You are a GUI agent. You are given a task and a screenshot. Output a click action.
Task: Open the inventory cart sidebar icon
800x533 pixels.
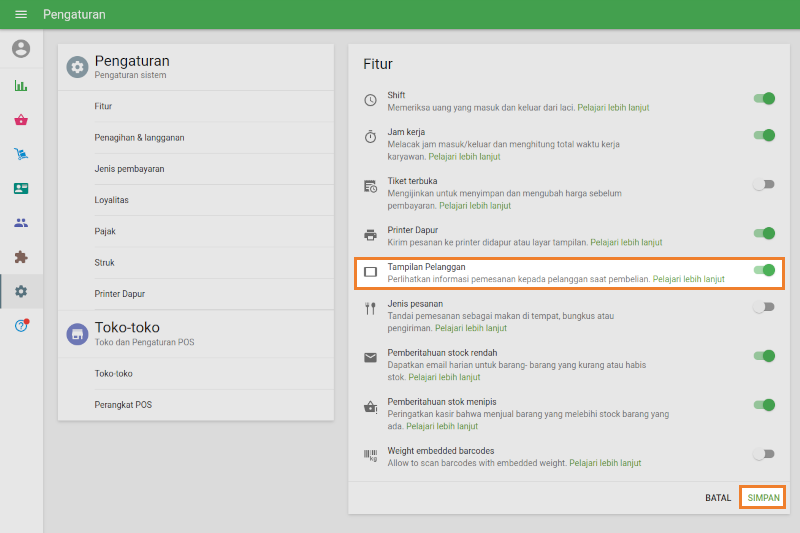[21, 154]
